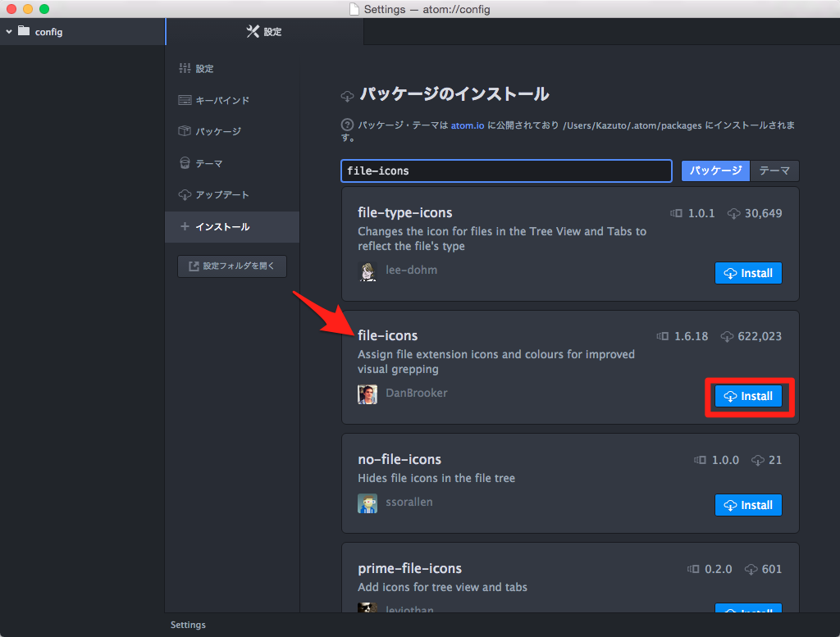Open the インストール sidebar section
The height and width of the screenshot is (637, 840).
[x=232, y=227]
